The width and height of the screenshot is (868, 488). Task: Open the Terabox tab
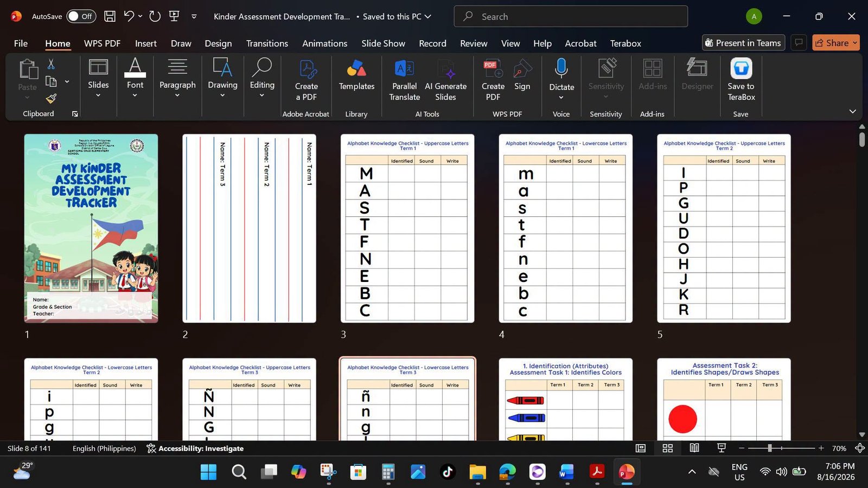(x=626, y=43)
